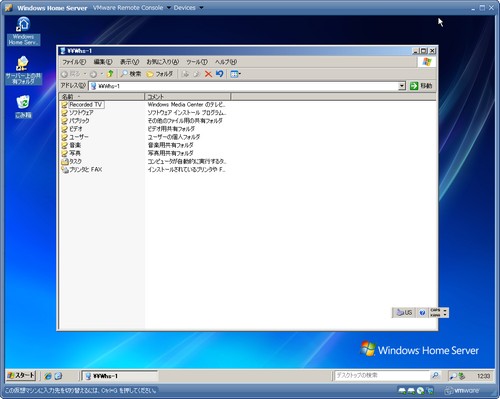Click the 検索 search toolbar button
This screenshot has width=500, height=399.
pyautogui.click(x=131, y=74)
